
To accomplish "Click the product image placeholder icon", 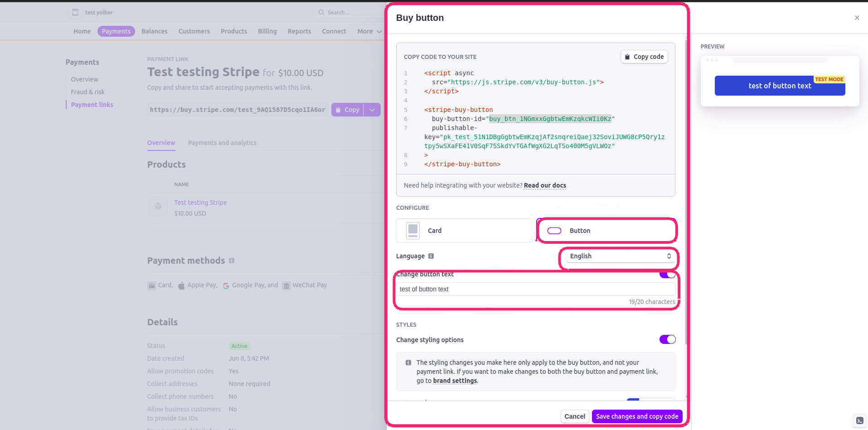I will click(158, 206).
